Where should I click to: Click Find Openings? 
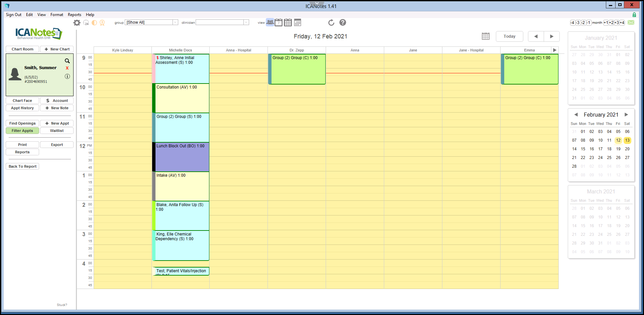pyautogui.click(x=22, y=123)
